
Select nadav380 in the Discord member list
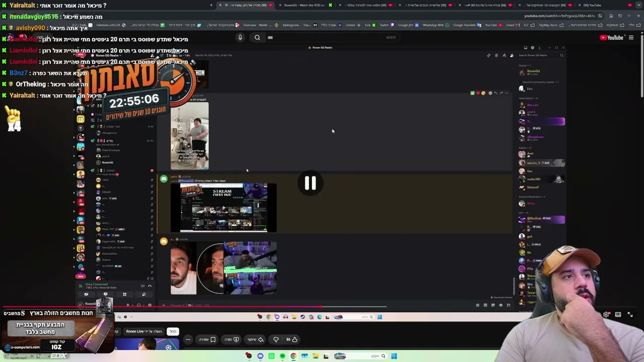pyautogui.click(x=541, y=179)
